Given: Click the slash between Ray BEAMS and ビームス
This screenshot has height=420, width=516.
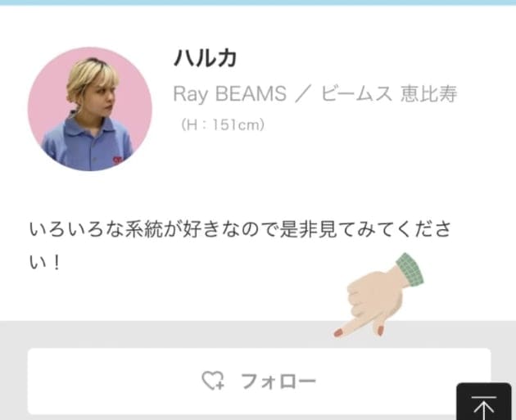Looking at the screenshot, I should click(x=303, y=94).
